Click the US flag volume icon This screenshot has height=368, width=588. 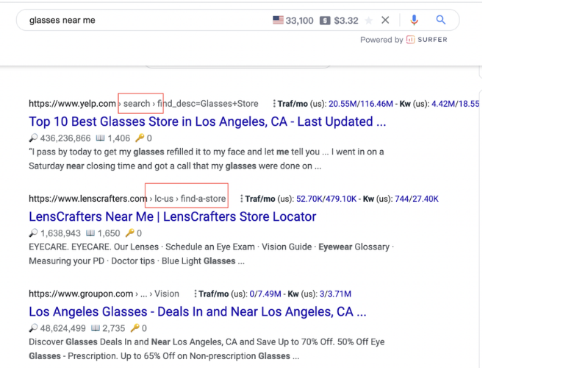coord(278,20)
